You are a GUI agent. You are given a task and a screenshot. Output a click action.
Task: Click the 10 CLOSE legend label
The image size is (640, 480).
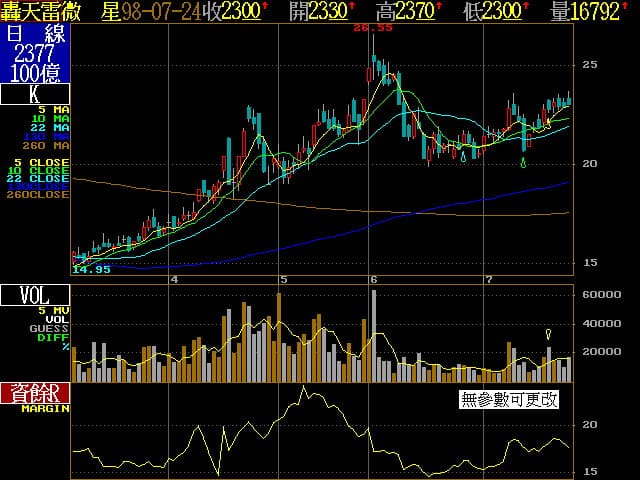[42, 170]
